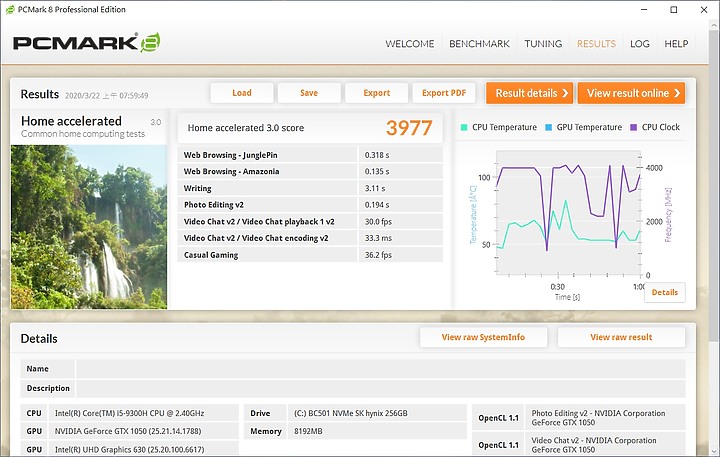Image resolution: width=720 pixels, height=457 pixels.
Task: Maximize the PCMark 8 window
Action: point(674,10)
